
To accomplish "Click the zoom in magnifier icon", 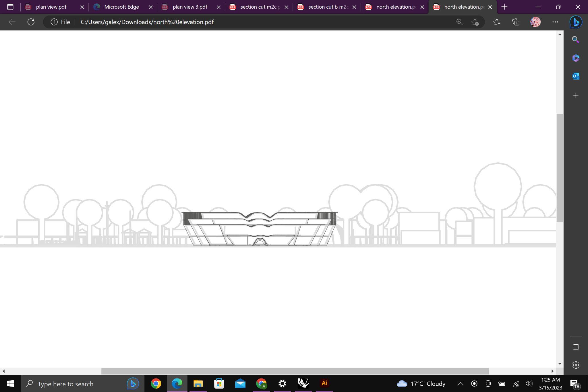I will tap(459, 22).
